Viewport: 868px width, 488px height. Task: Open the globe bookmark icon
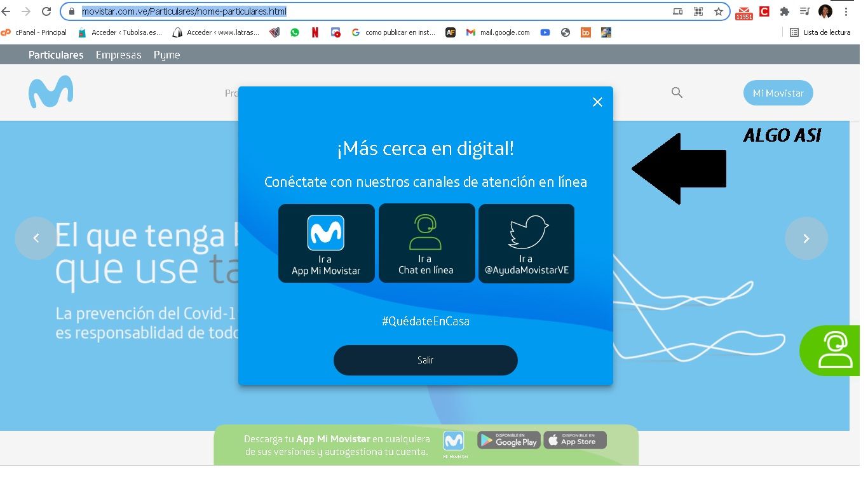pos(566,32)
